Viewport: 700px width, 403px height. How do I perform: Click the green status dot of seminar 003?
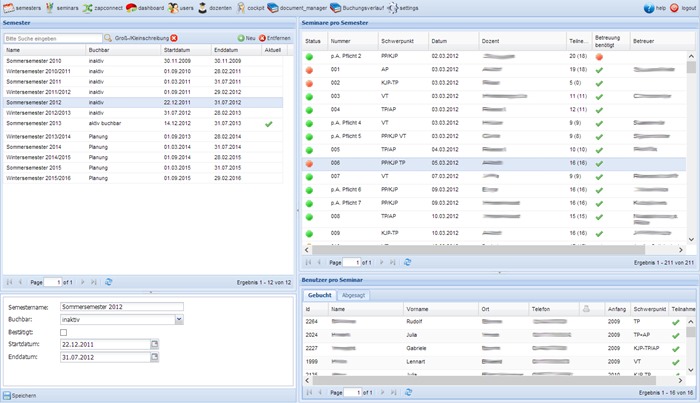click(x=309, y=97)
